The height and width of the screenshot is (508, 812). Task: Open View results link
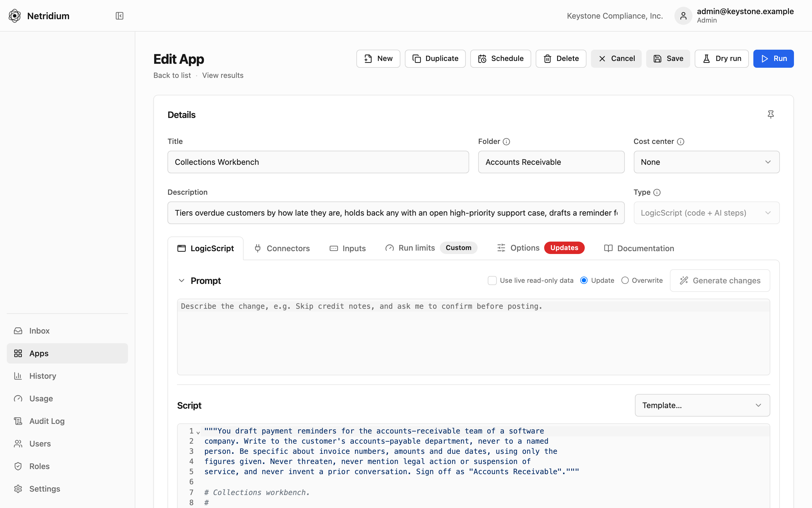pyautogui.click(x=222, y=75)
